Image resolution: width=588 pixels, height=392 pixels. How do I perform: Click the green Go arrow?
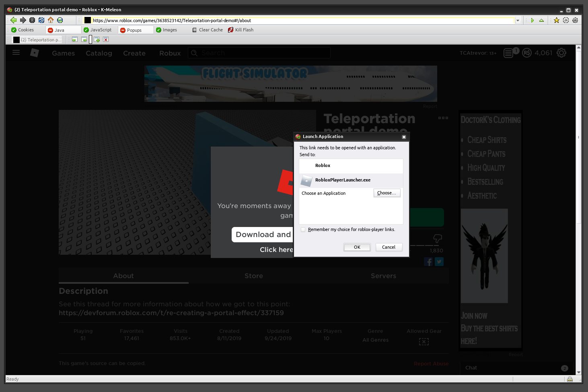click(532, 20)
